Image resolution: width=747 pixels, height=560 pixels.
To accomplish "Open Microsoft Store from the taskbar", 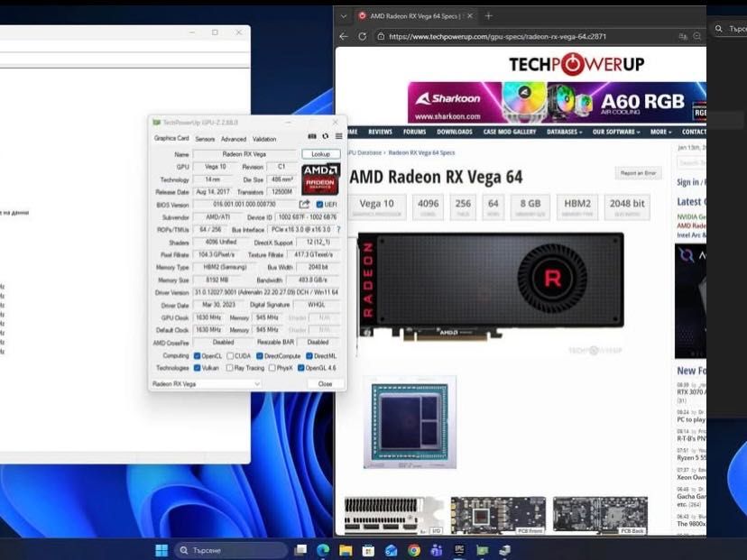I will point(368,550).
